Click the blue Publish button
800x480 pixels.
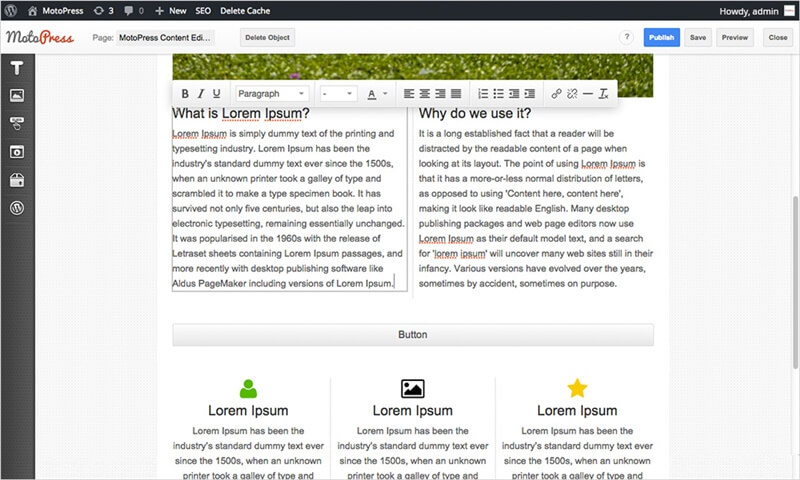(x=661, y=37)
